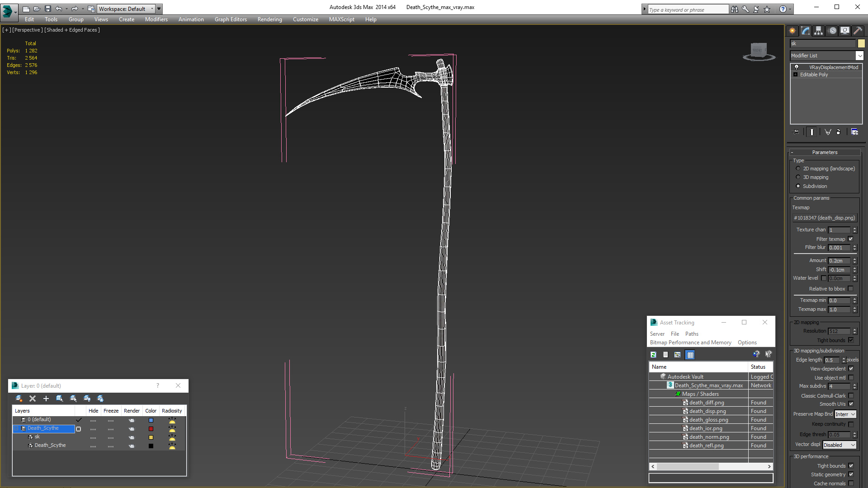Open the Rendering menu
868x488 pixels.
coord(269,19)
